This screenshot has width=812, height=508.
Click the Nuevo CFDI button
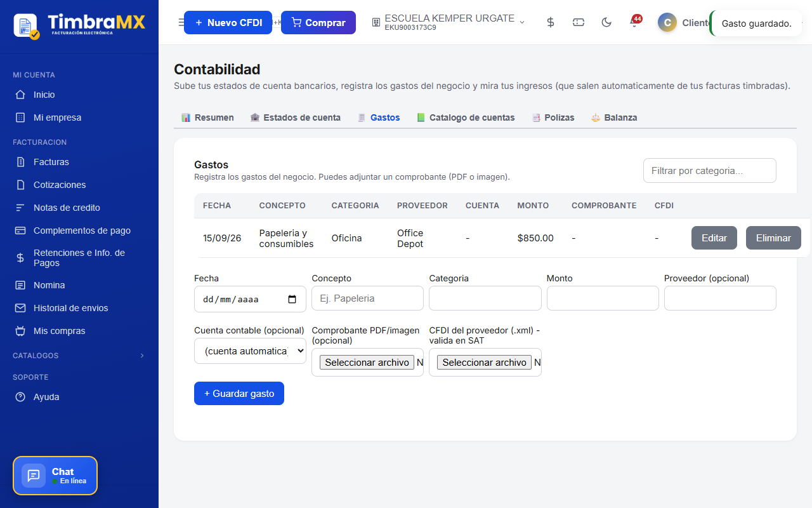coord(228,22)
